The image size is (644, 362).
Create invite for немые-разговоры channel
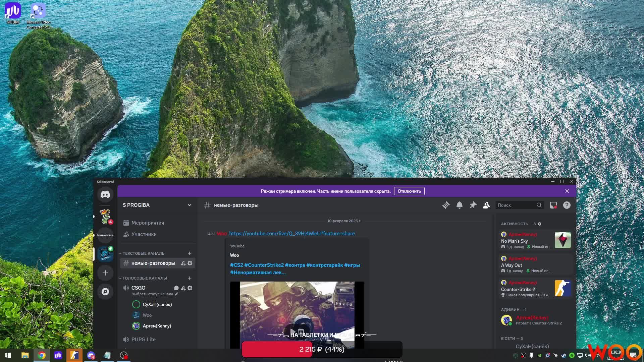(x=183, y=263)
